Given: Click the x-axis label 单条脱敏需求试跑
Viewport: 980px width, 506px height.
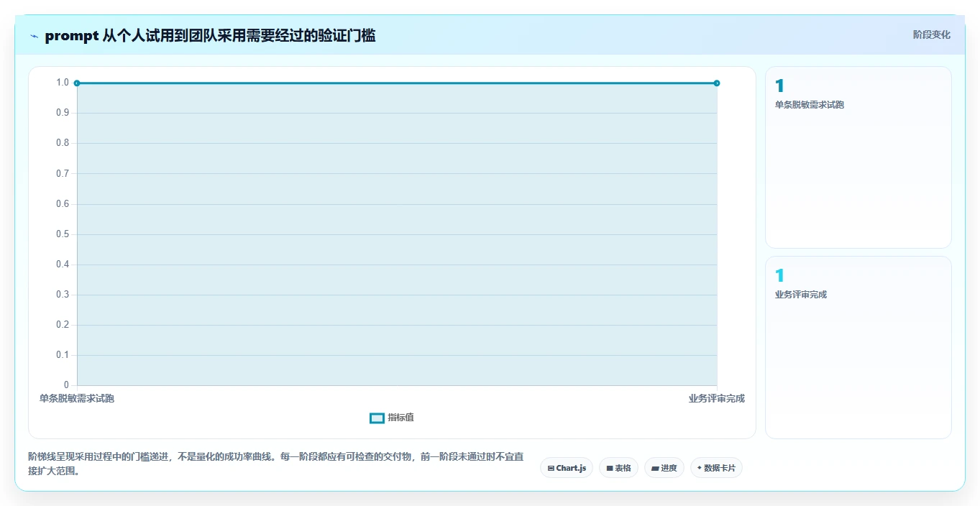Looking at the screenshot, I should pos(77,398).
